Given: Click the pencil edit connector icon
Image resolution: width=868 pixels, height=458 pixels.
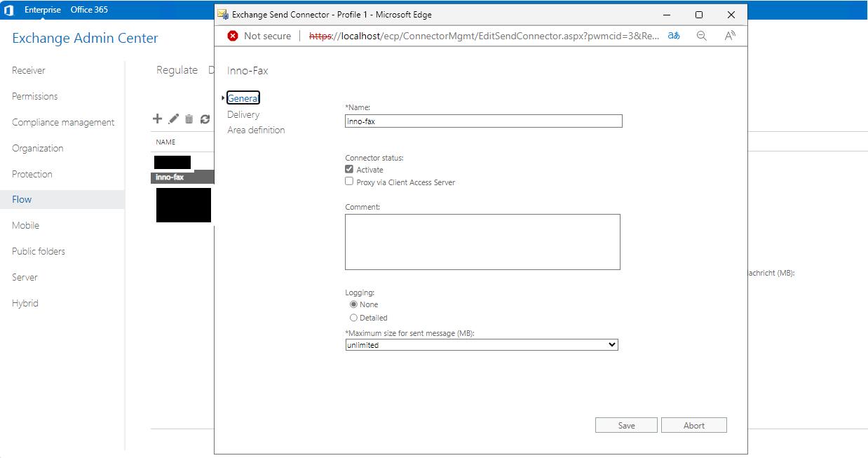Looking at the screenshot, I should coord(174,119).
